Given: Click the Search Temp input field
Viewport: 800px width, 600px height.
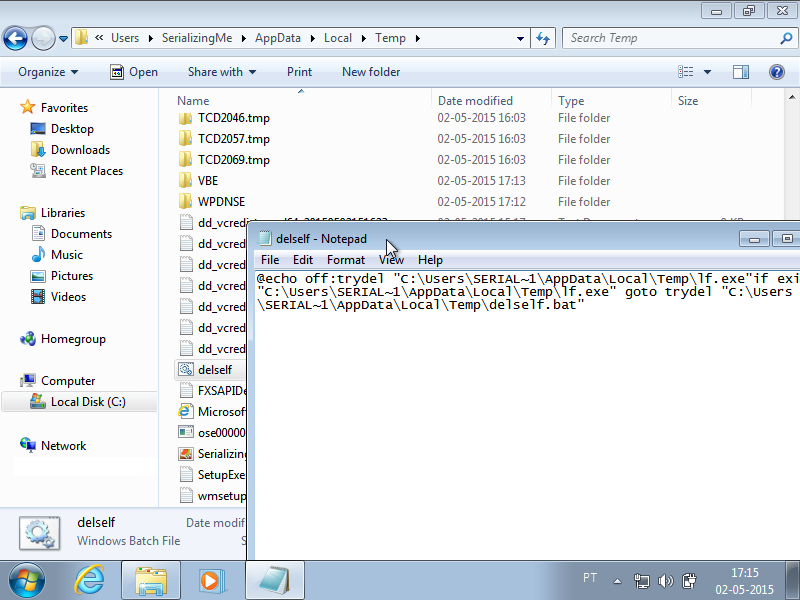Looking at the screenshot, I should tap(665, 38).
